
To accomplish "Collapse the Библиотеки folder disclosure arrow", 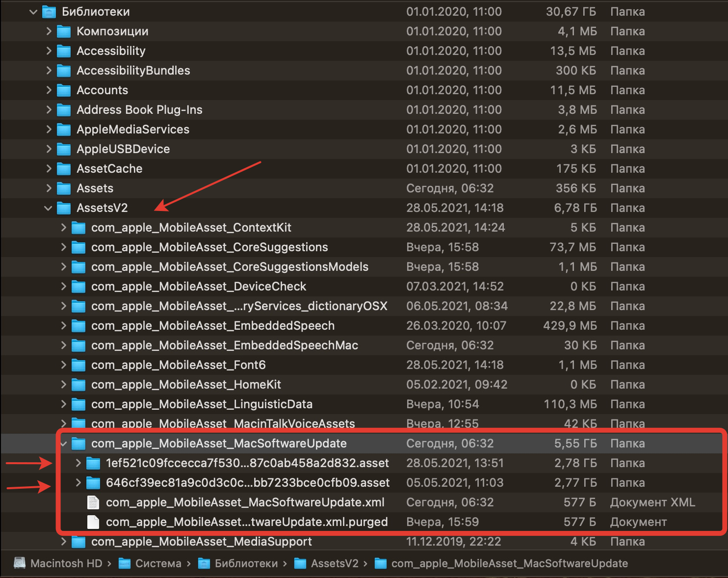I will [x=33, y=12].
